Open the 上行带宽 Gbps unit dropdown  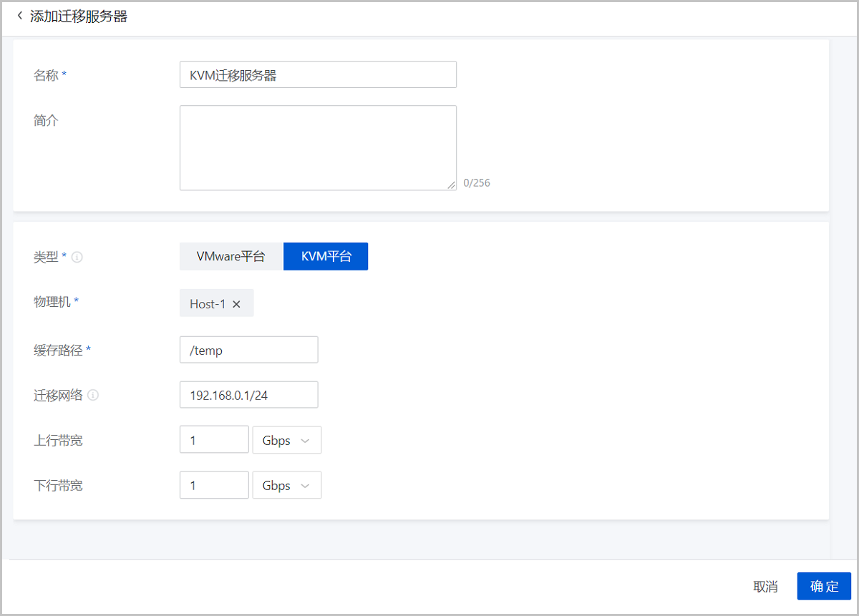[x=286, y=441]
